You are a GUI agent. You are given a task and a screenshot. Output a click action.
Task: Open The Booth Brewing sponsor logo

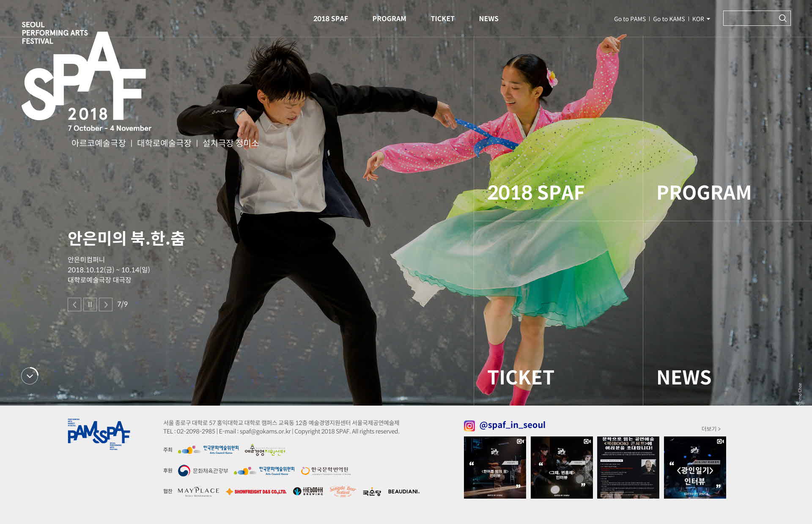pyautogui.click(x=308, y=491)
